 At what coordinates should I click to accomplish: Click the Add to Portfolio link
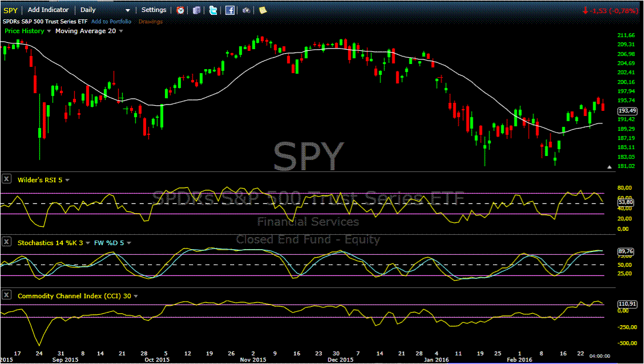coord(111,21)
